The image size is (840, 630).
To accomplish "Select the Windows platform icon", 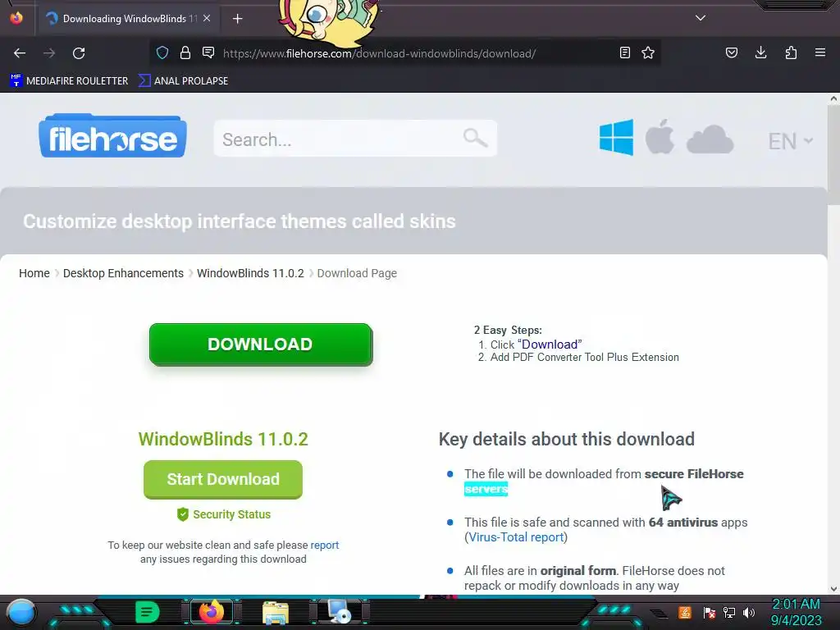I will [x=616, y=137].
